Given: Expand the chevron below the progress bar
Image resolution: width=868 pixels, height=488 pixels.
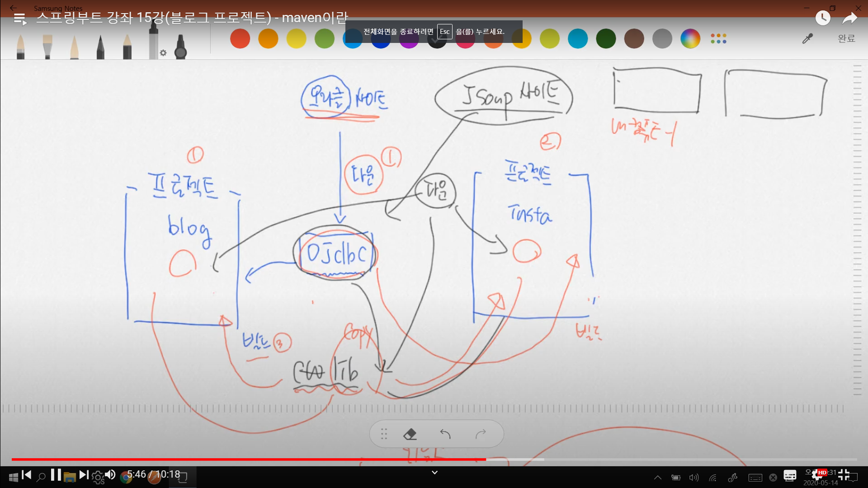Looking at the screenshot, I should pyautogui.click(x=434, y=473).
